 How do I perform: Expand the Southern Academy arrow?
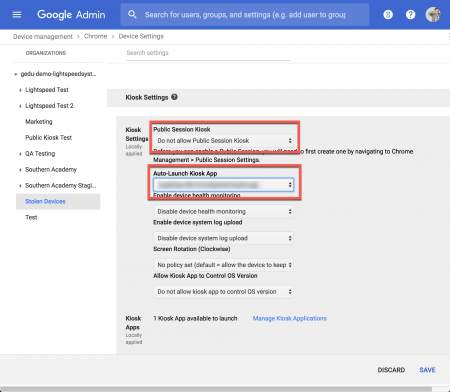(x=20, y=170)
